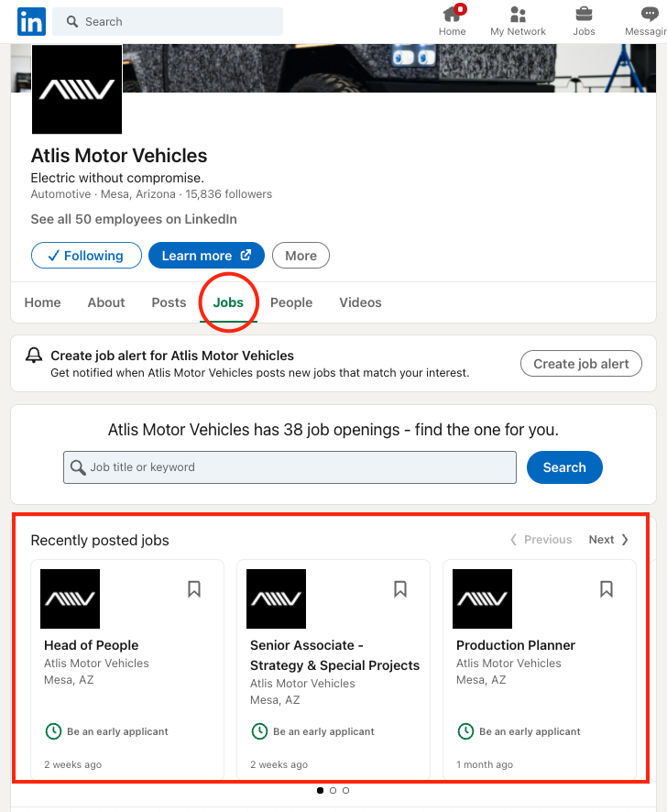Open the Production Planner job title
The image size is (667, 812).
point(516,645)
